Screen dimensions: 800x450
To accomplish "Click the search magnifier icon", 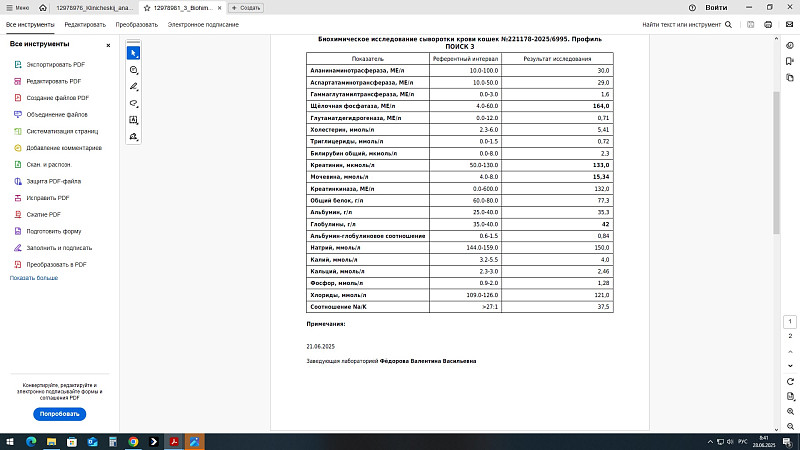I will point(729,24).
